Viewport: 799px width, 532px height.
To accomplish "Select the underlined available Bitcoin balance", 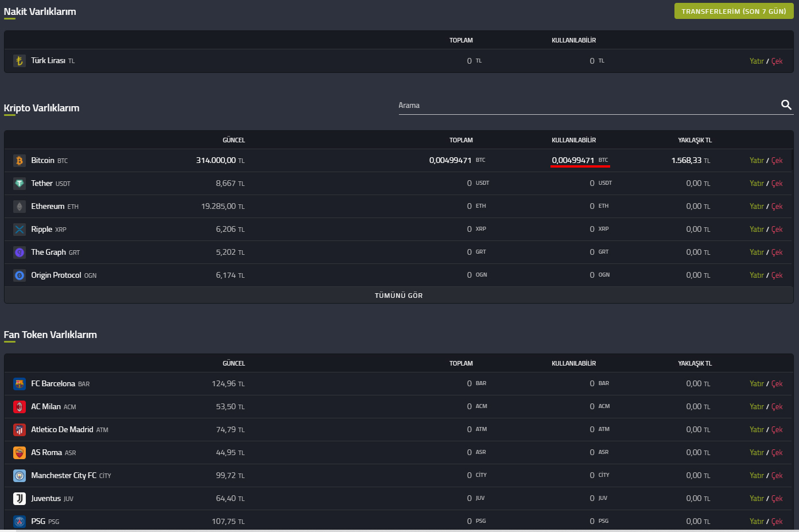I will coord(573,161).
